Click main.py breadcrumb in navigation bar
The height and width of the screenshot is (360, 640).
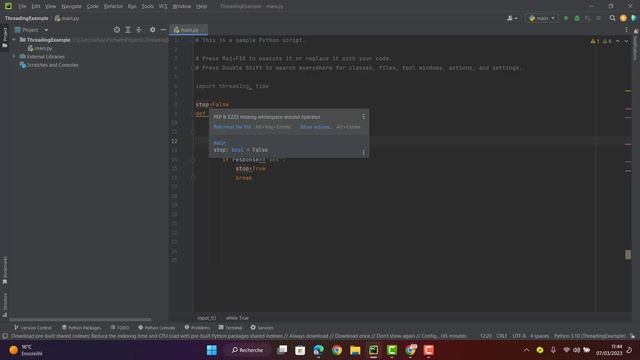67,18
